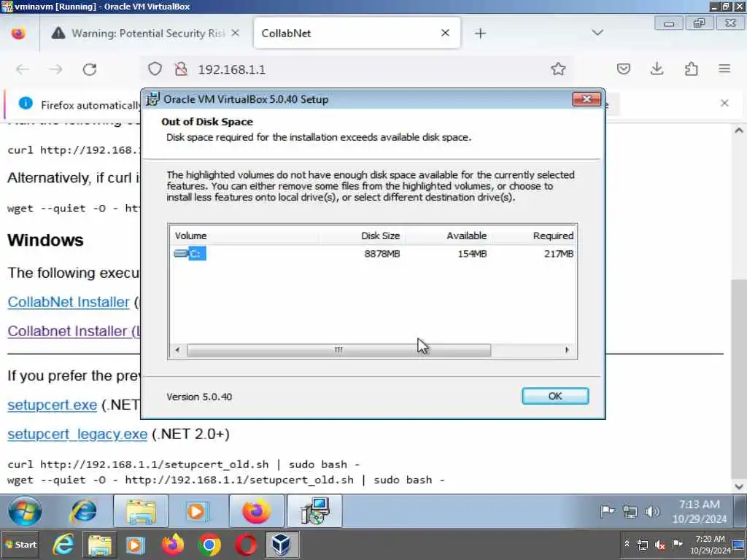The width and height of the screenshot is (747, 560).
Task: Bookmark this page with the star icon
Action: pyautogui.click(x=558, y=69)
